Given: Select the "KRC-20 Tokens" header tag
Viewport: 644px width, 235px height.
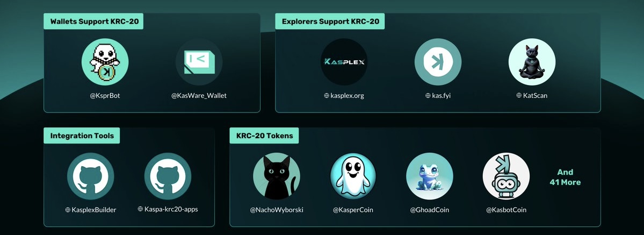Looking at the screenshot, I should click(x=264, y=136).
